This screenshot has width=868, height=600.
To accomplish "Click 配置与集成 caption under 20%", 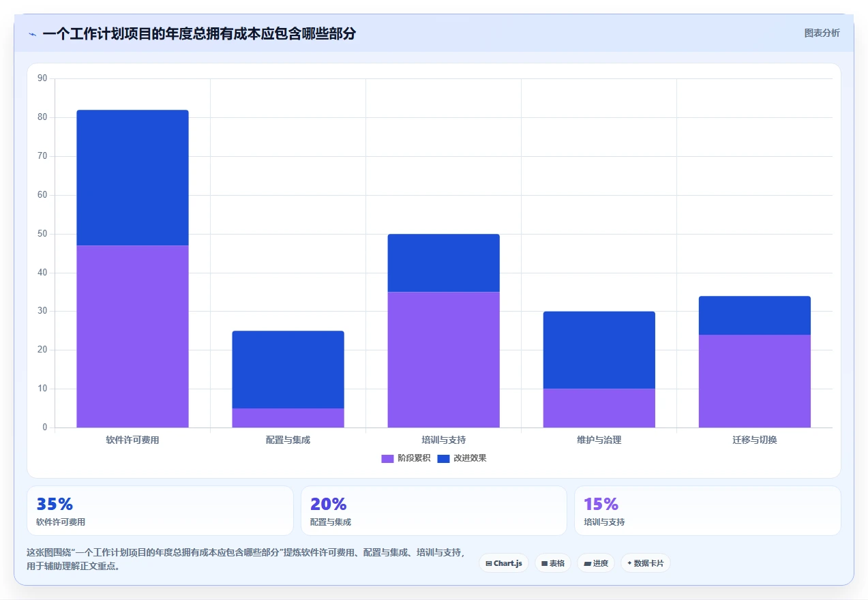I will click(331, 522).
